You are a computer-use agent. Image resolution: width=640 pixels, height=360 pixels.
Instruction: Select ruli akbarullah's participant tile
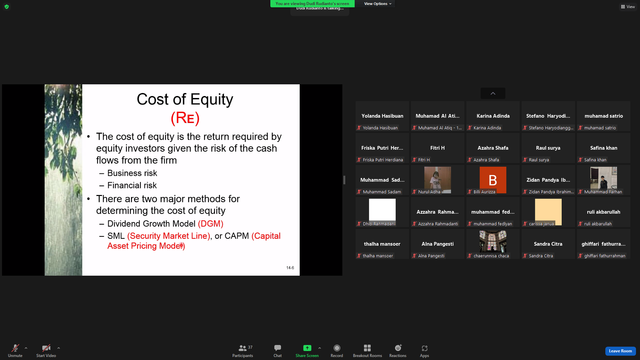click(604, 212)
